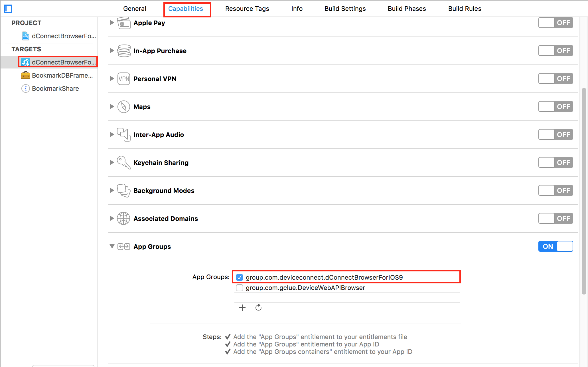Screen dimensions: 588x367
Task: Click the vertical scrollbar on right
Action: [584, 191]
